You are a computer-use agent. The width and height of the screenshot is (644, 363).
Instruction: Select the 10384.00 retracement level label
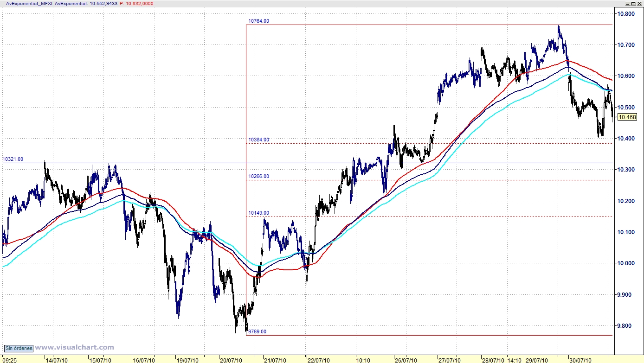pos(258,140)
